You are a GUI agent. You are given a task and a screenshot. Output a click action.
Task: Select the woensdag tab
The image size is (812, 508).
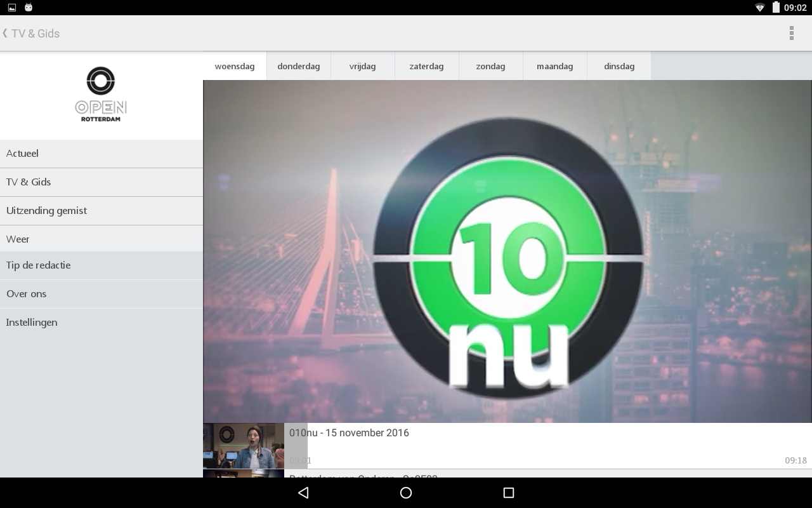235,66
